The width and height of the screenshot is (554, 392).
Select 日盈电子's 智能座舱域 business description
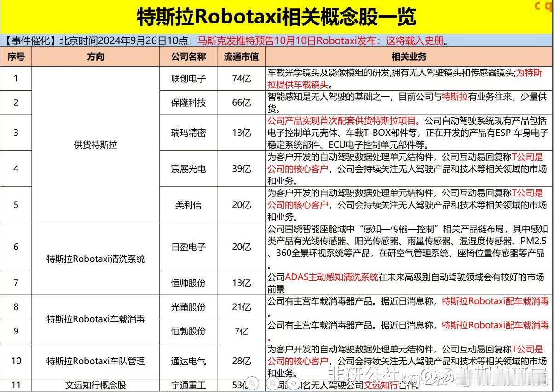[409, 247]
